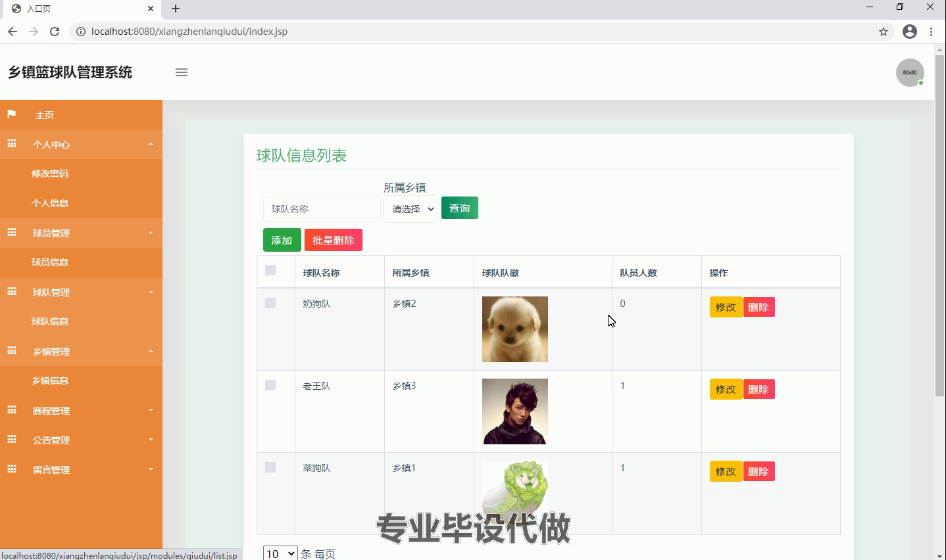Collapse the 乡镇管理 menu arrow
This screenshot has height=560, width=946.
[151, 351]
